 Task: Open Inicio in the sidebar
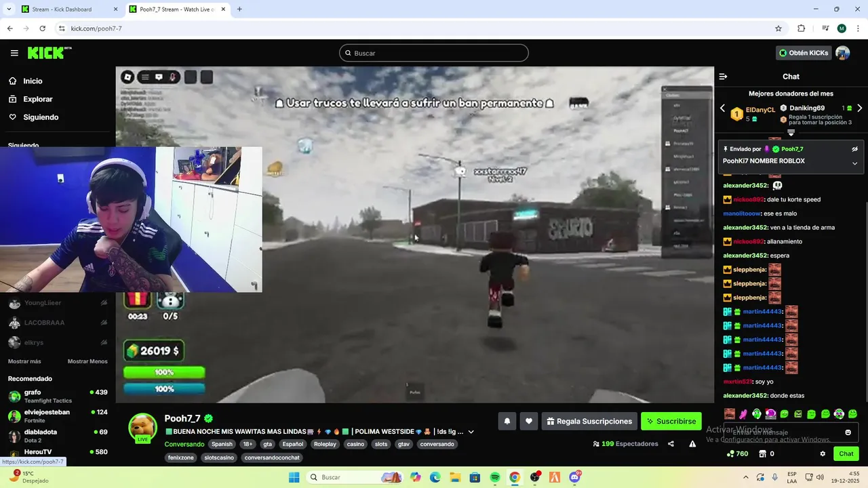(x=33, y=81)
